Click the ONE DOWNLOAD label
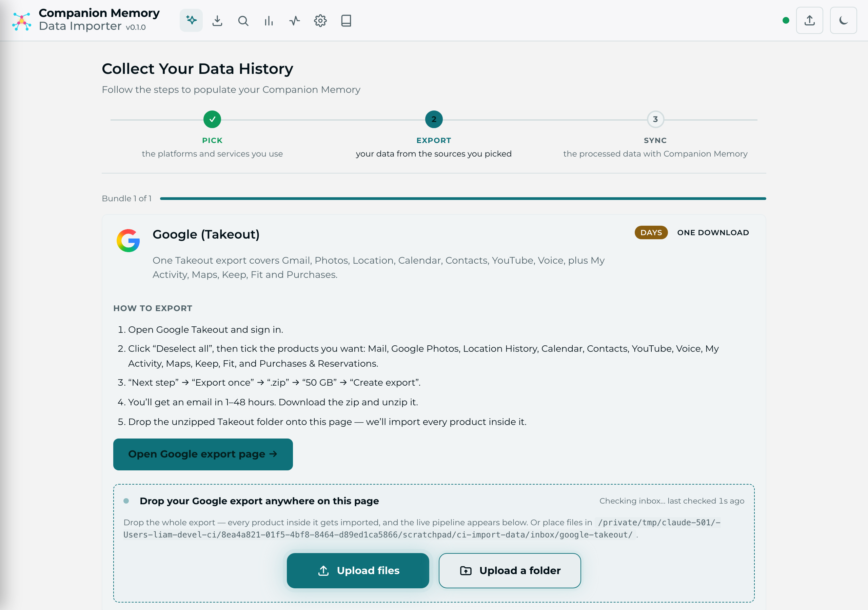Viewport: 868px width, 610px height. click(x=713, y=232)
